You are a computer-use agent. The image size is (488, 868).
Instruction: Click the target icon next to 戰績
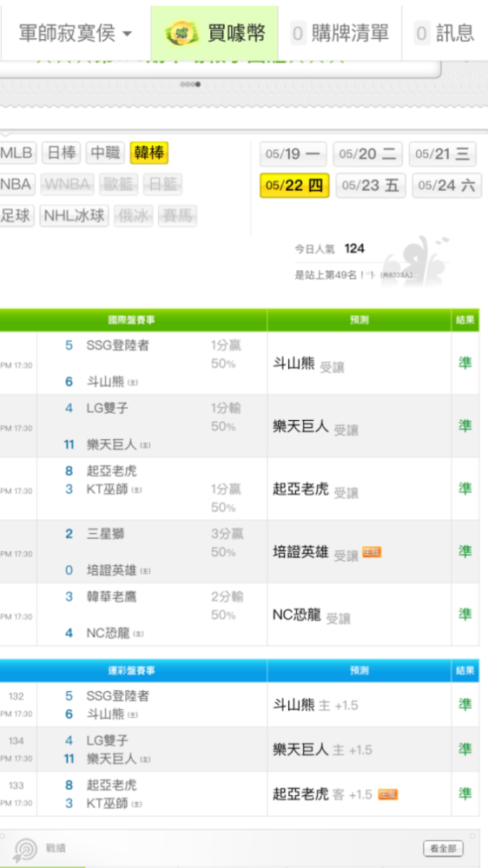25,849
